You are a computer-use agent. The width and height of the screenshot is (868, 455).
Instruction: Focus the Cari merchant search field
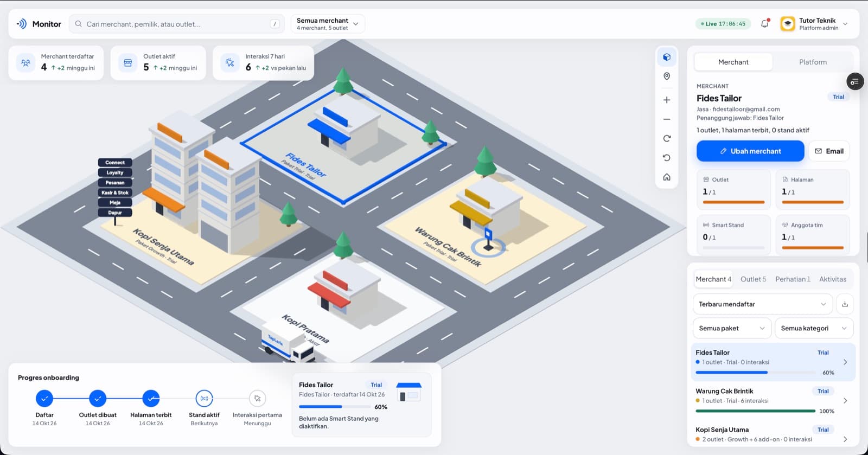click(176, 24)
